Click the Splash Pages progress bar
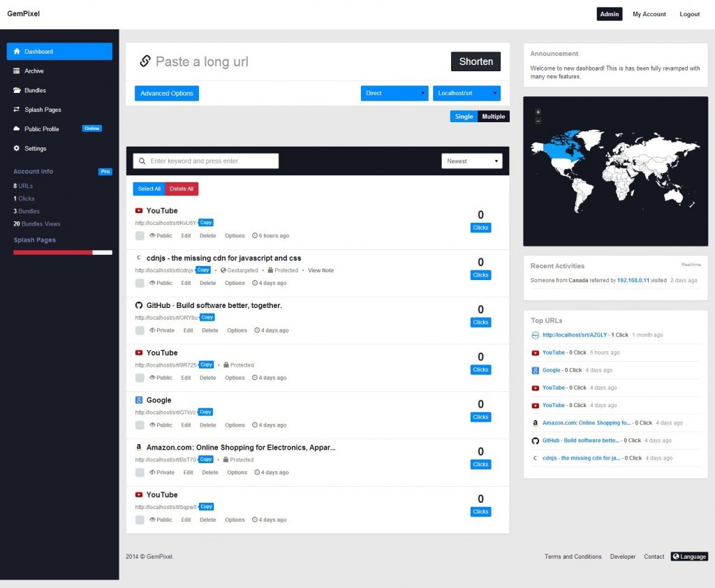Viewport: 715px width, 588px height. pyautogui.click(x=62, y=252)
